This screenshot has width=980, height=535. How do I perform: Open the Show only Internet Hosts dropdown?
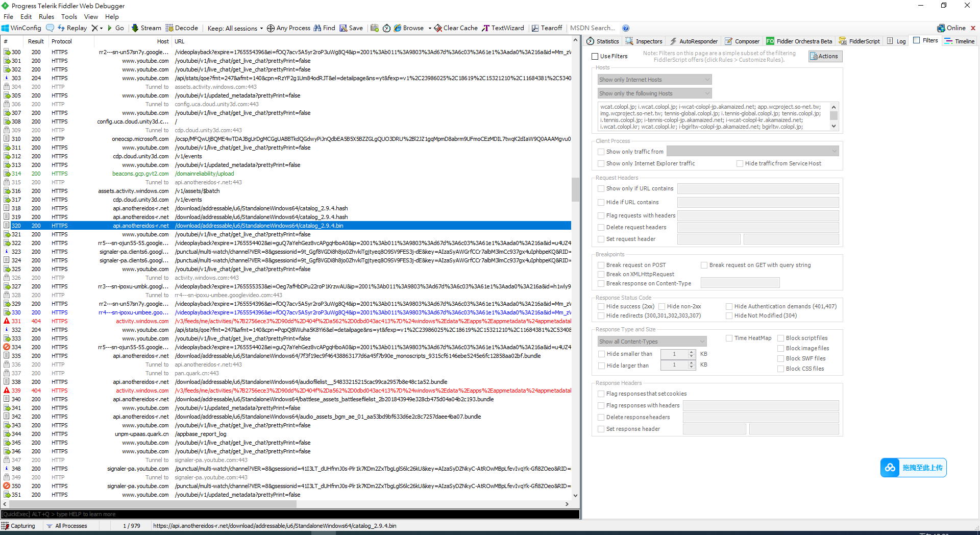654,80
